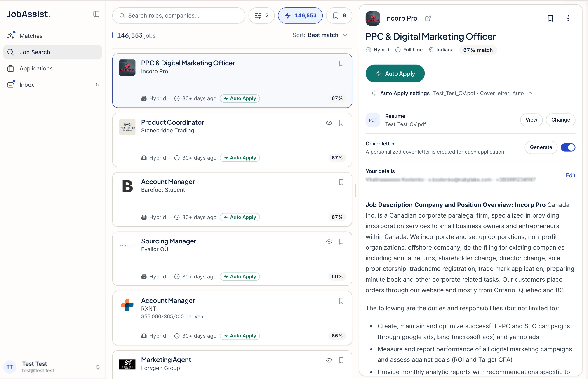
Task: Open the Marketing Agent job title
Action: (x=166, y=360)
